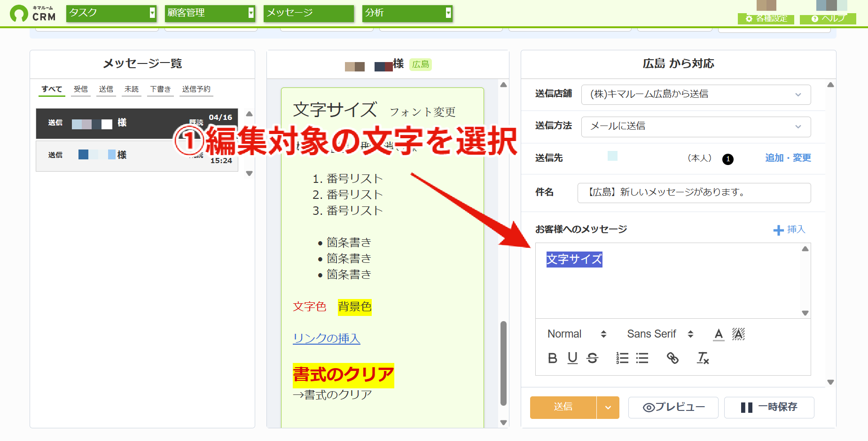868x441 pixels.
Task: Open the sent message timed 15:24
Action: (x=137, y=155)
